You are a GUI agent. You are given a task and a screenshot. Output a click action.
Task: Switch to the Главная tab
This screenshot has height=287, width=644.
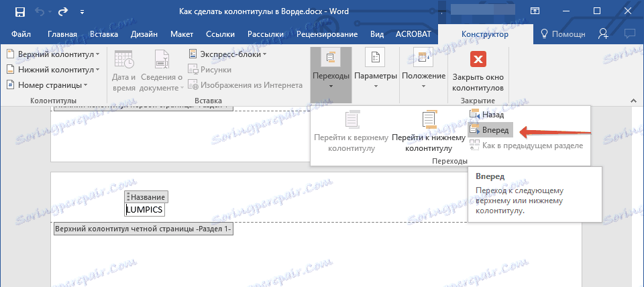(x=62, y=34)
